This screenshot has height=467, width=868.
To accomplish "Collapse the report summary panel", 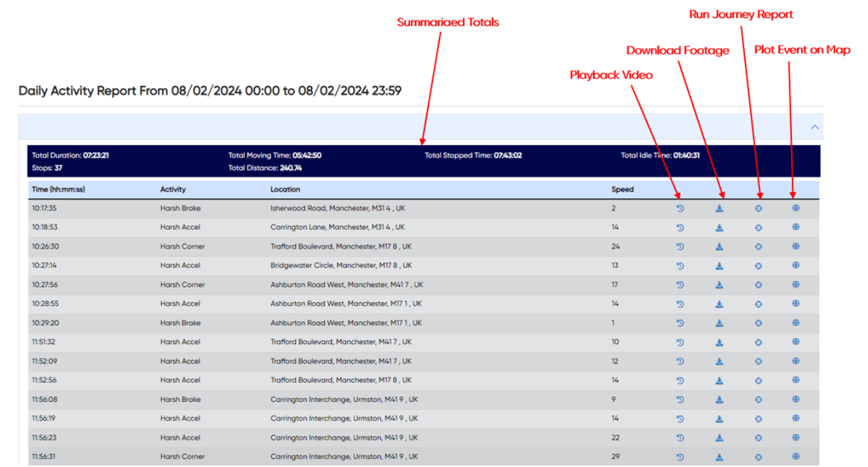I will 814,126.
